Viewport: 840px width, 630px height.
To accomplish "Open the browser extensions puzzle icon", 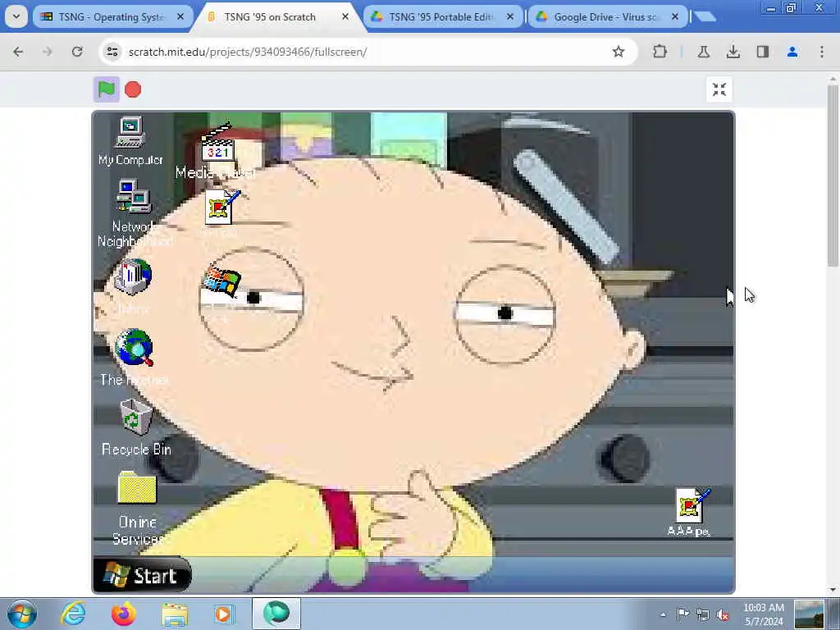I will [x=660, y=52].
